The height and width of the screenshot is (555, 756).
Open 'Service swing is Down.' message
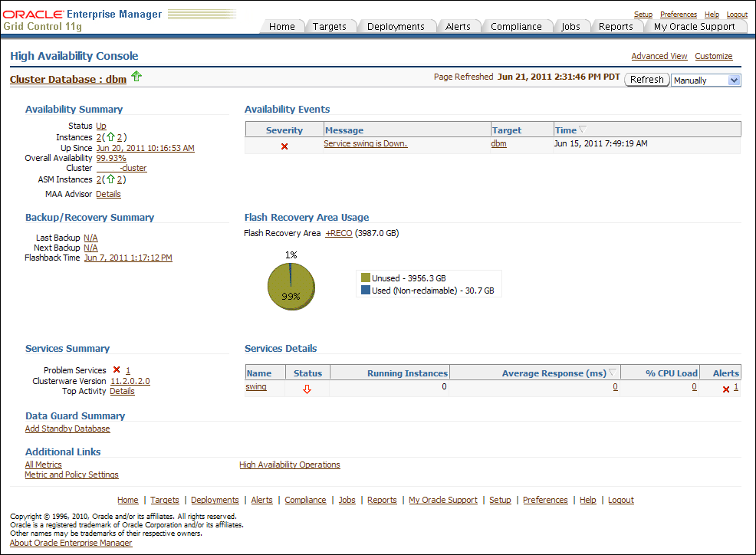pyautogui.click(x=365, y=143)
